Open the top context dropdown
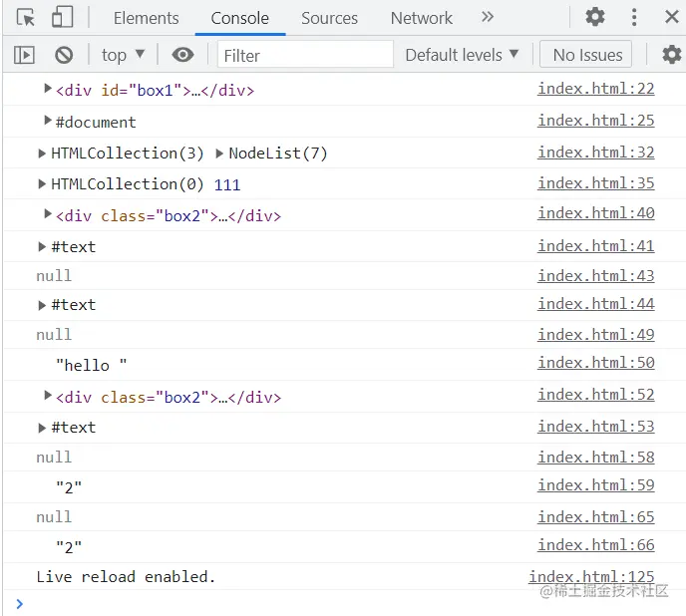 pos(123,55)
